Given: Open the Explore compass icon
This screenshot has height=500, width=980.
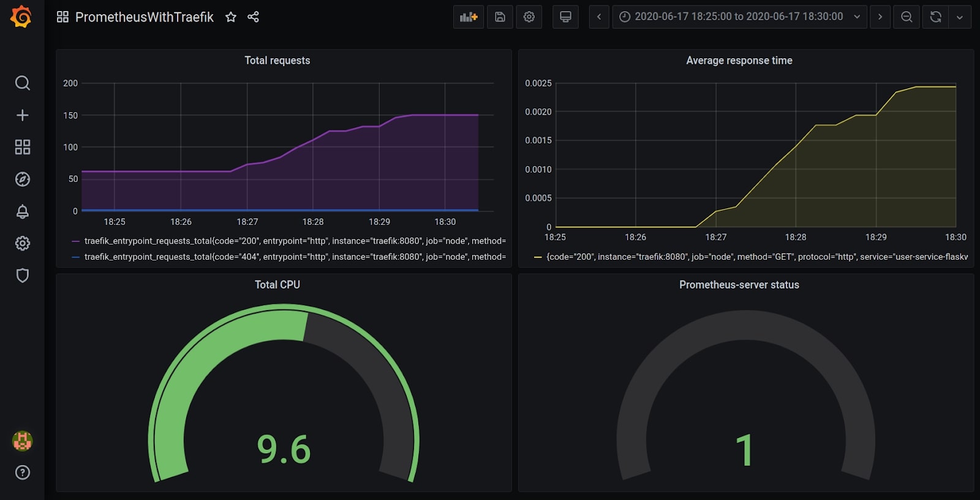Looking at the screenshot, I should coord(22,179).
